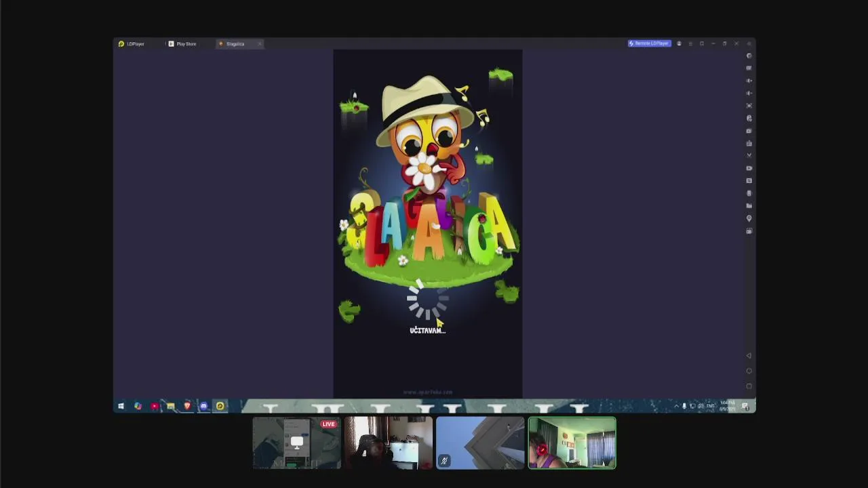Lower emulator volume in the sidebar
This screenshot has height=488, width=868.
point(749,93)
